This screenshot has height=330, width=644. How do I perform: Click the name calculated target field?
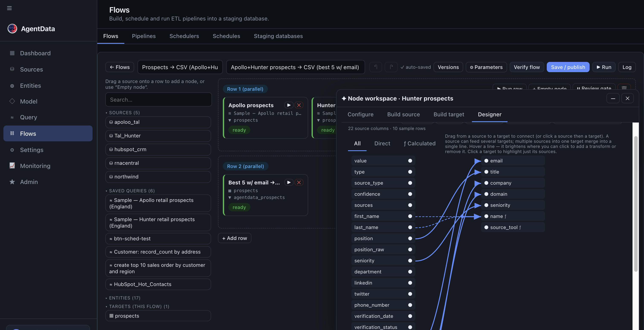pyautogui.click(x=513, y=216)
